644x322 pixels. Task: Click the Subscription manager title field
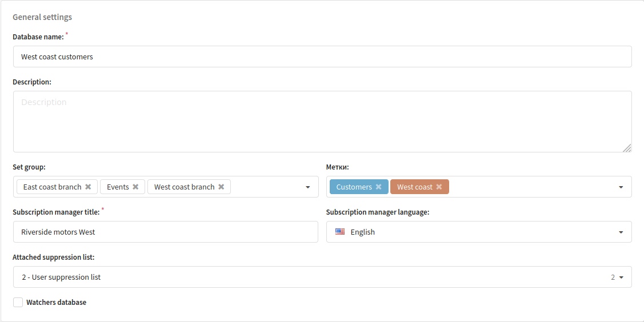166,232
